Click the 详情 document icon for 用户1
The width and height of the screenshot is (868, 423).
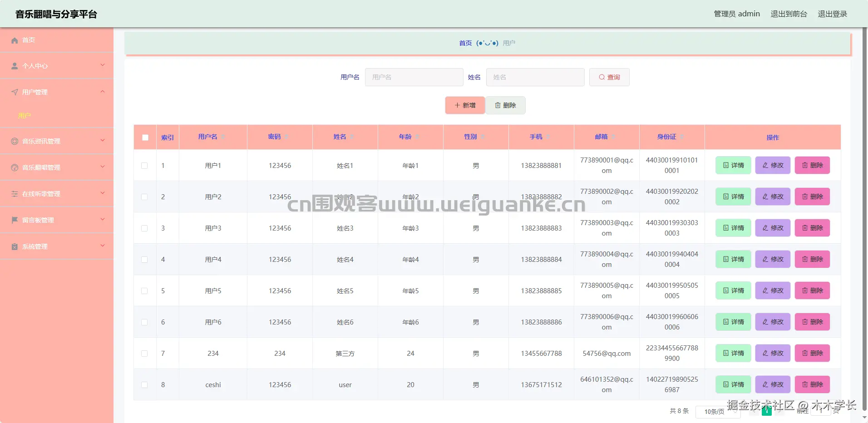point(726,165)
